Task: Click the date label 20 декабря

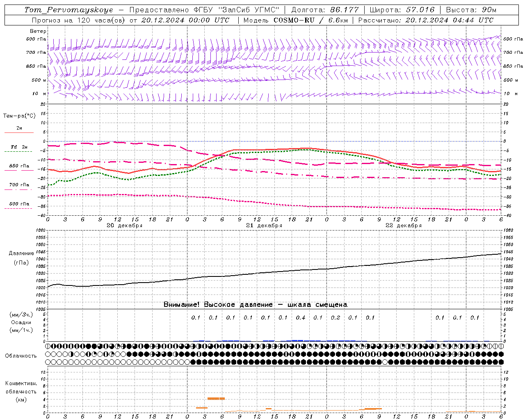Action: click(x=124, y=226)
